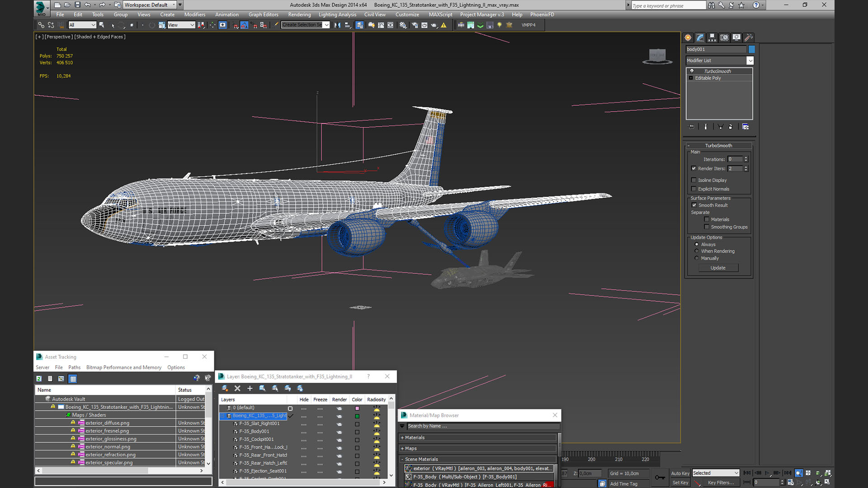Click the Zoom viewport navigation tool

click(799, 473)
